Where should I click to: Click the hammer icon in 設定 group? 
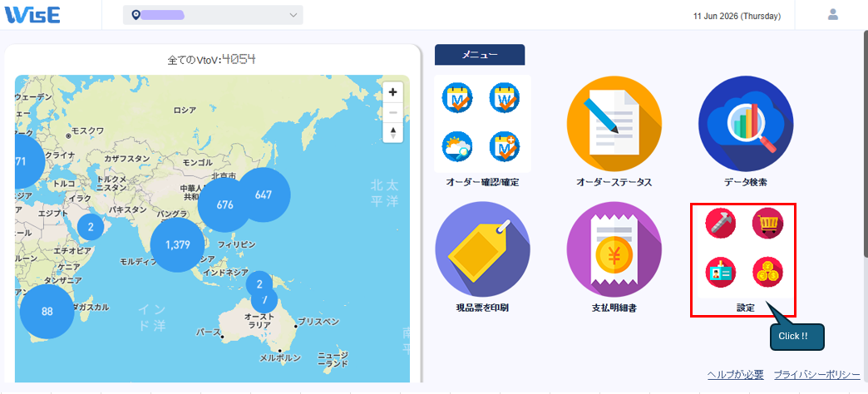[720, 224]
